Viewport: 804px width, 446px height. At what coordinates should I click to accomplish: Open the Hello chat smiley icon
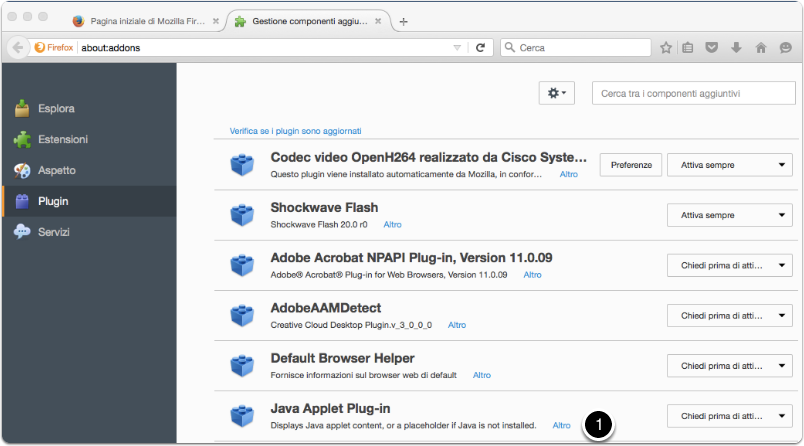point(786,48)
